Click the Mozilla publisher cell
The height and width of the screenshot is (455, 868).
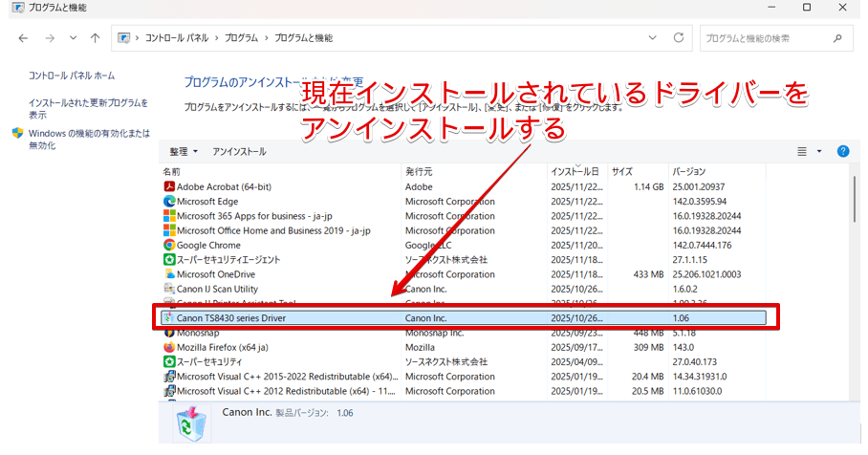(421, 347)
